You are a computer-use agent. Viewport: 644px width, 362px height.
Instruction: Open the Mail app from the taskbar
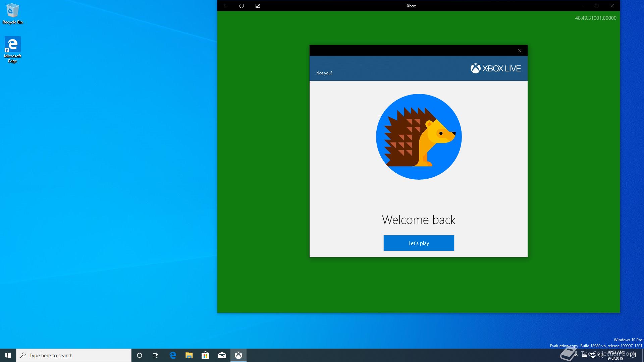coord(222,355)
